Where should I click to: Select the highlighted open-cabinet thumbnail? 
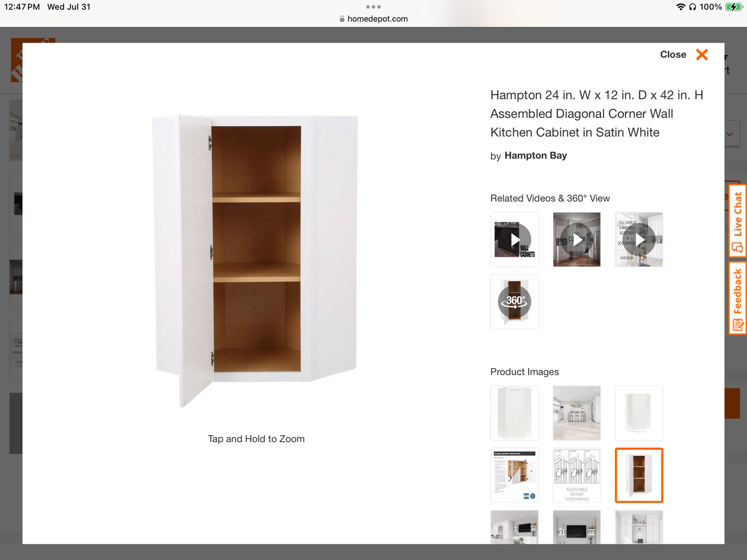coord(639,475)
